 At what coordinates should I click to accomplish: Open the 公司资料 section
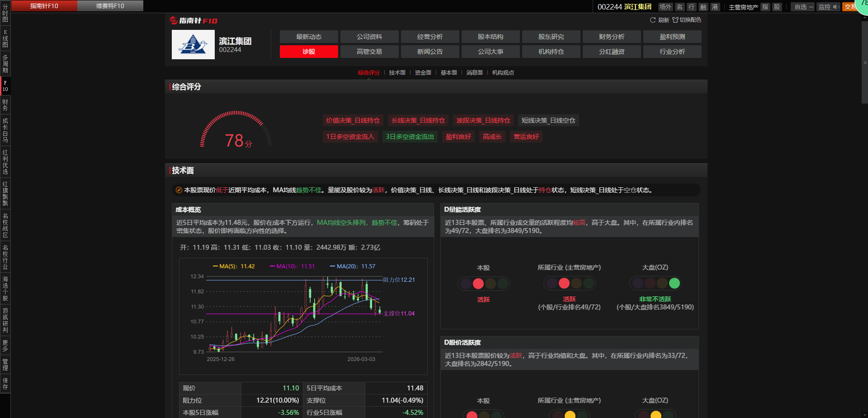point(369,37)
